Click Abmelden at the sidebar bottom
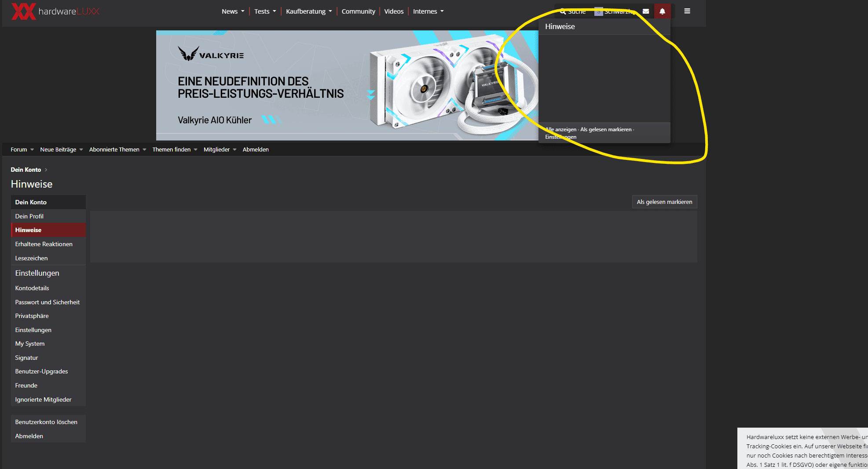Image resolution: width=868 pixels, height=469 pixels. [x=48, y=436]
